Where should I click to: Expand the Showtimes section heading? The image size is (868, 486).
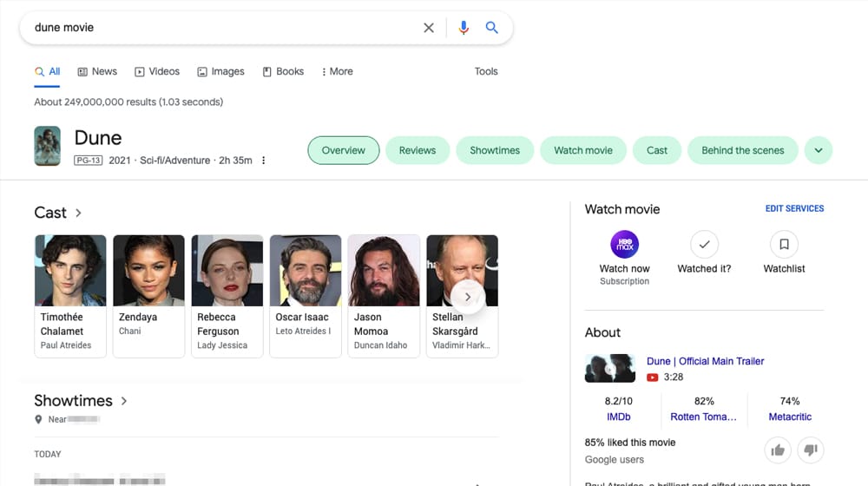pyautogui.click(x=81, y=401)
